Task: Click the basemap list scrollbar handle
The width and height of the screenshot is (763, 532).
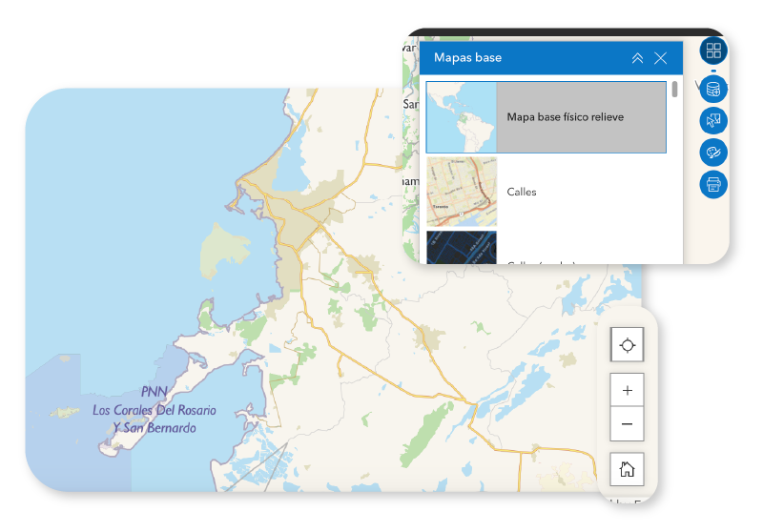Action: 675,90
